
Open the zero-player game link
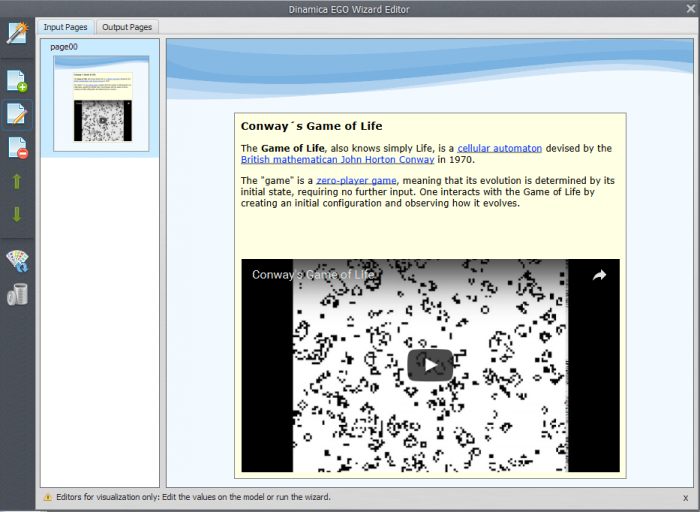click(356, 181)
